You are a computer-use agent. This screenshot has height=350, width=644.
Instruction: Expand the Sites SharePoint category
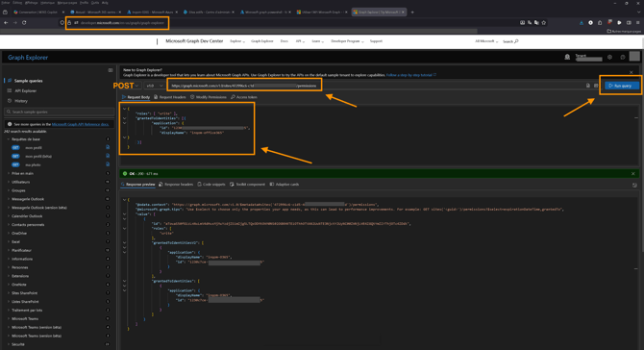point(24,293)
